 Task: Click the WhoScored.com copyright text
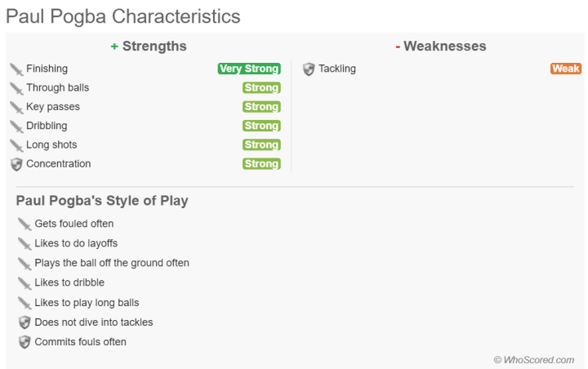[534, 359]
